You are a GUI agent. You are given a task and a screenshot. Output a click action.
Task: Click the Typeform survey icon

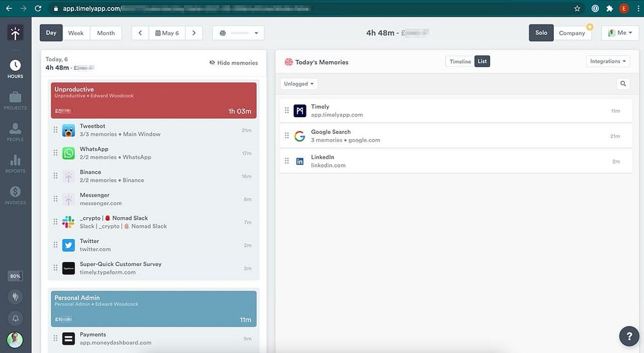click(69, 269)
